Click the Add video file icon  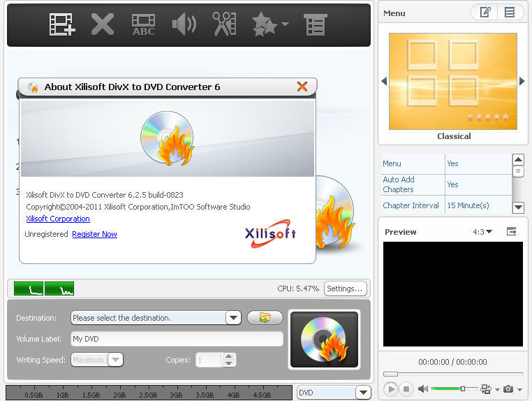pos(62,24)
